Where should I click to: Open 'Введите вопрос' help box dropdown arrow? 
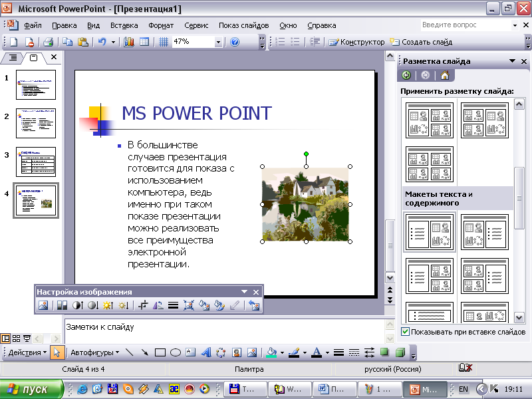[x=515, y=25]
